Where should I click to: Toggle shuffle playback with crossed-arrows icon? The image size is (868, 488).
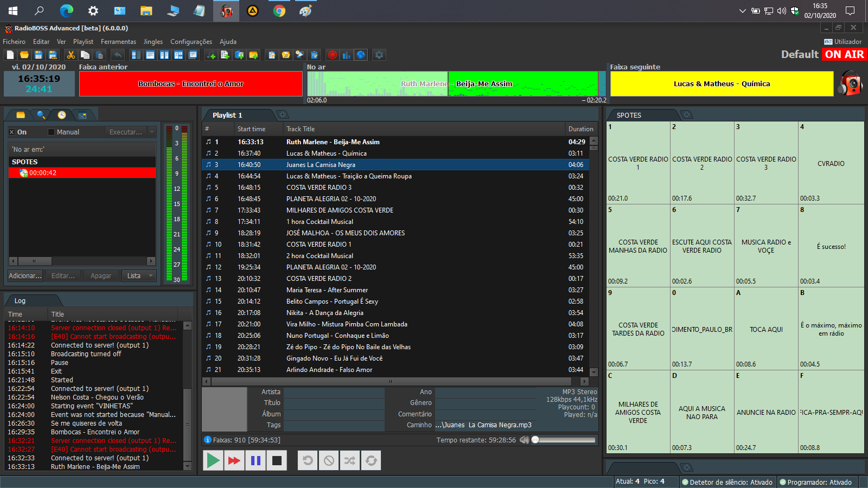coord(350,460)
